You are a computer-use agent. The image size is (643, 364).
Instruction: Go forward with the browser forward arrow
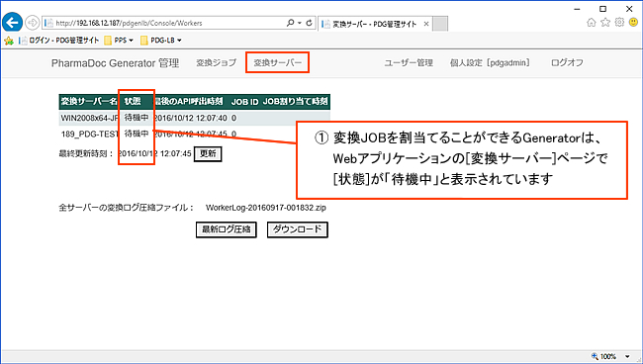[x=32, y=23]
